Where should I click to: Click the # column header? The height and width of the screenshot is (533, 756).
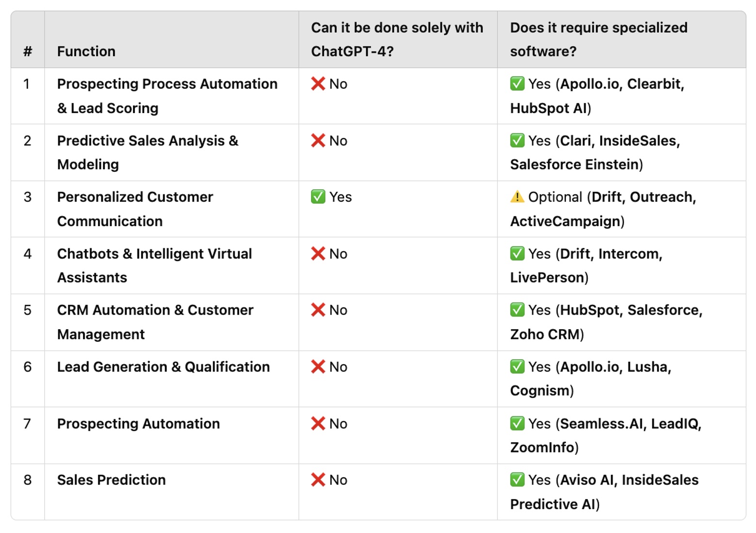pyautogui.click(x=28, y=51)
